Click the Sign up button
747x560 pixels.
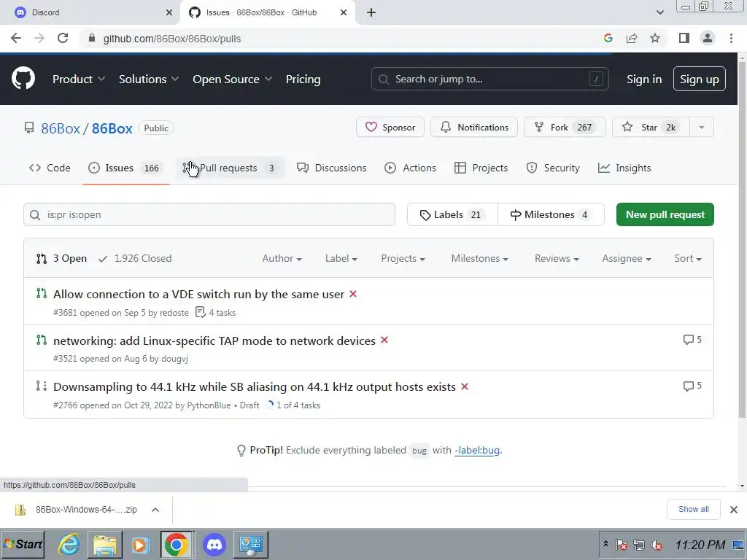[x=700, y=79]
